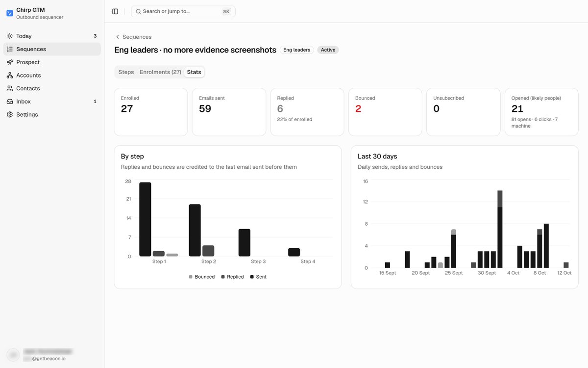Select the Stats tab
The width and height of the screenshot is (588, 368).
(x=194, y=72)
